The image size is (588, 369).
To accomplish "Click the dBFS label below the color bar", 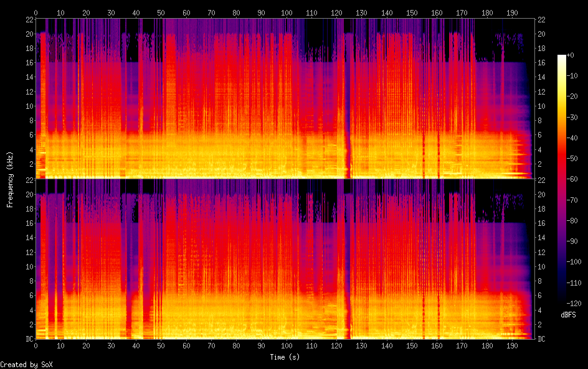I will [568, 315].
